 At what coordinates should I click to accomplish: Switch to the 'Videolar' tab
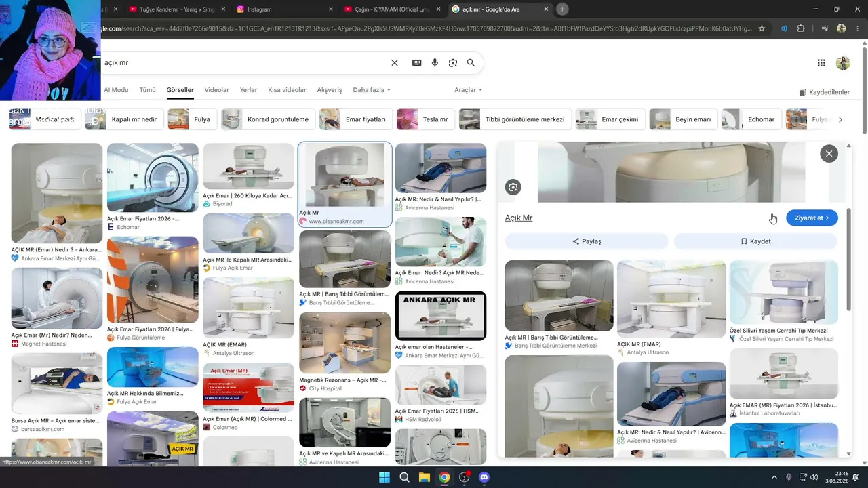coord(217,90)
